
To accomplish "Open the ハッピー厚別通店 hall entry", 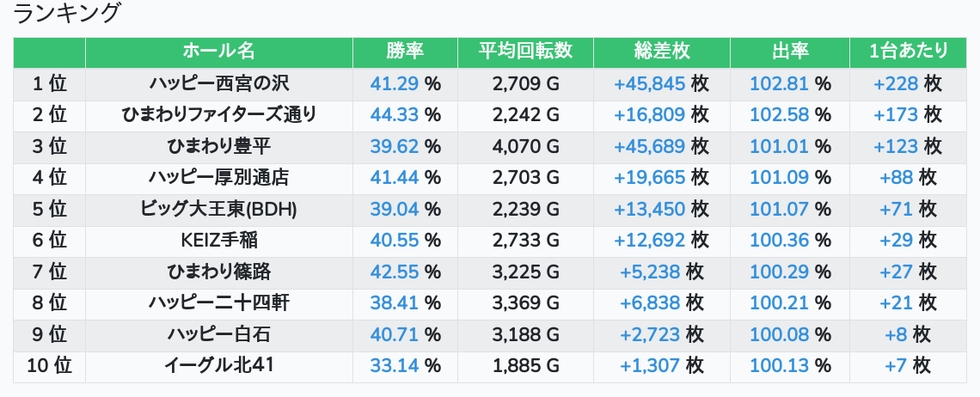I will click(218, 178).
